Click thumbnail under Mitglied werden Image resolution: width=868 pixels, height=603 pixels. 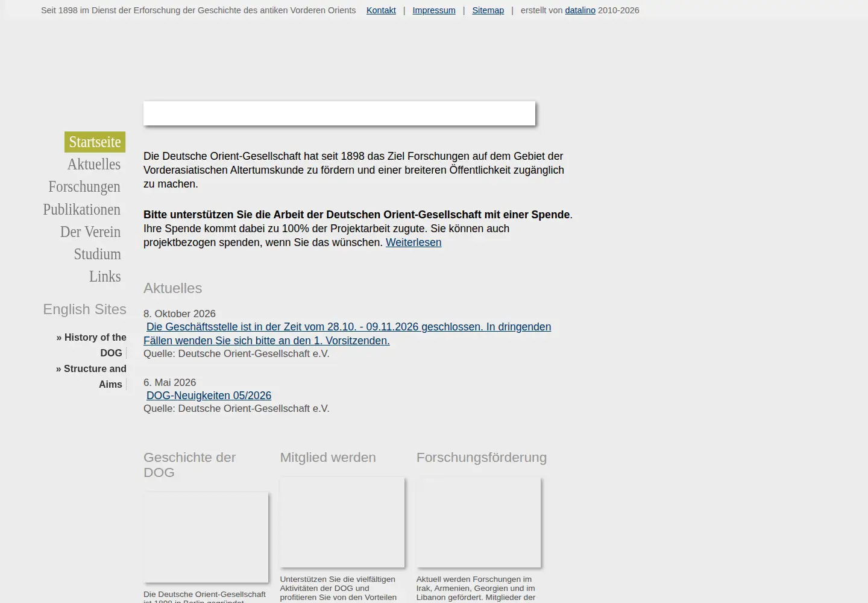point(342,522)
